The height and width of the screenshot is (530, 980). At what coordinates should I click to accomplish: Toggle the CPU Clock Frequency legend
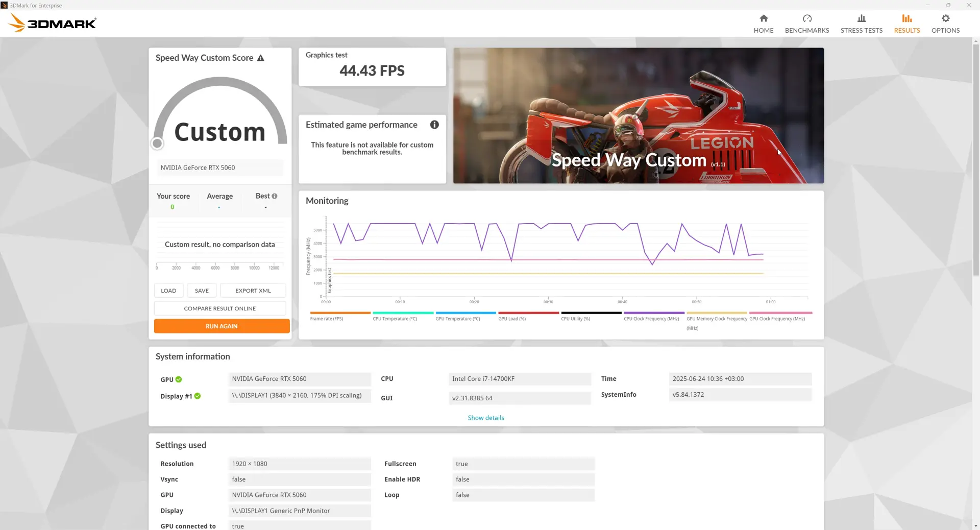pos(654,316)
